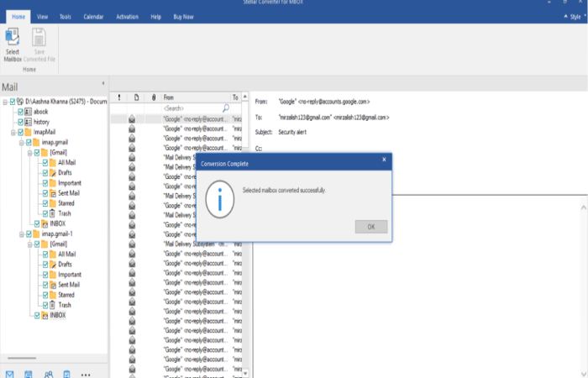Open the Tasks view icon in bottom navigation
Screen dimensions: 588x378
66,375
